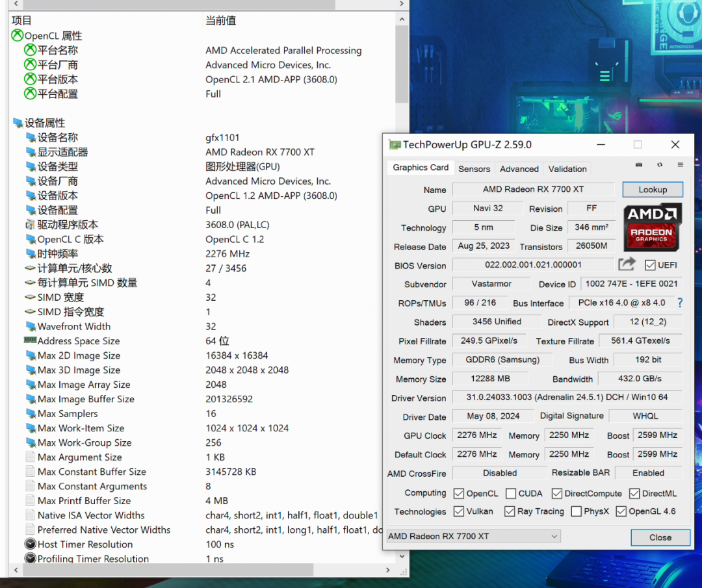Image resolution: width=702 pixels, height=588 pixels.
Task: Select the Native ISA Vector Widths row
Action: (196, 515)
